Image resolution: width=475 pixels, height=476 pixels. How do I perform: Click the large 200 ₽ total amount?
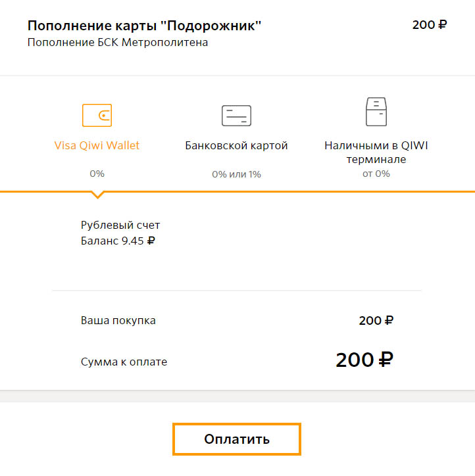tap(364, 360)
